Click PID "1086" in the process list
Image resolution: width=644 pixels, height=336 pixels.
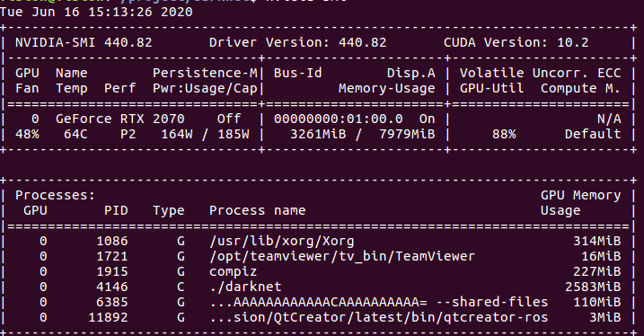[112, 241]
